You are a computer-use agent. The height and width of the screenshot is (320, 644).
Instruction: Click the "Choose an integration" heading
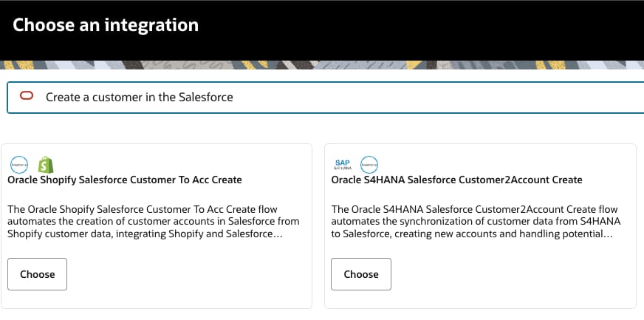[106, 25]
